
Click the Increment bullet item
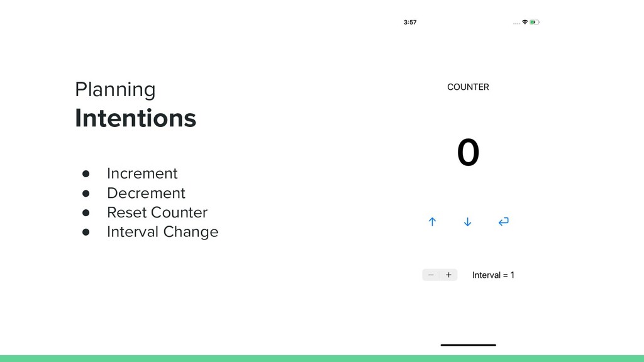(142, 173)
